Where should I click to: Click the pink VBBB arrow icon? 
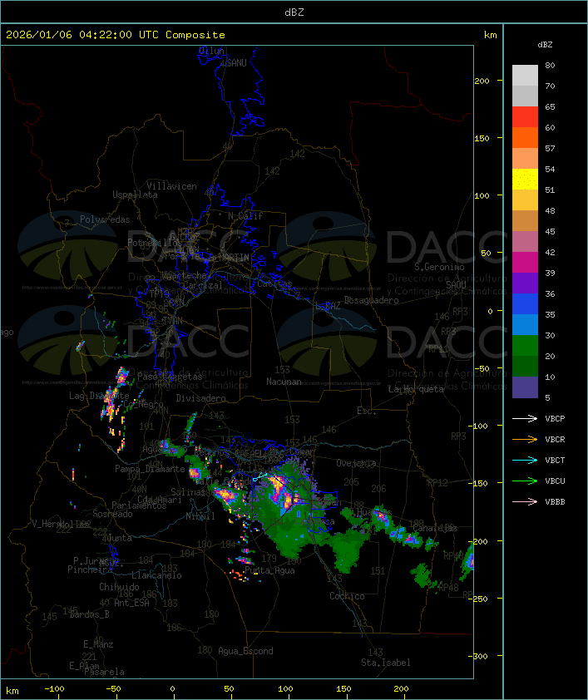coord(525,502)
